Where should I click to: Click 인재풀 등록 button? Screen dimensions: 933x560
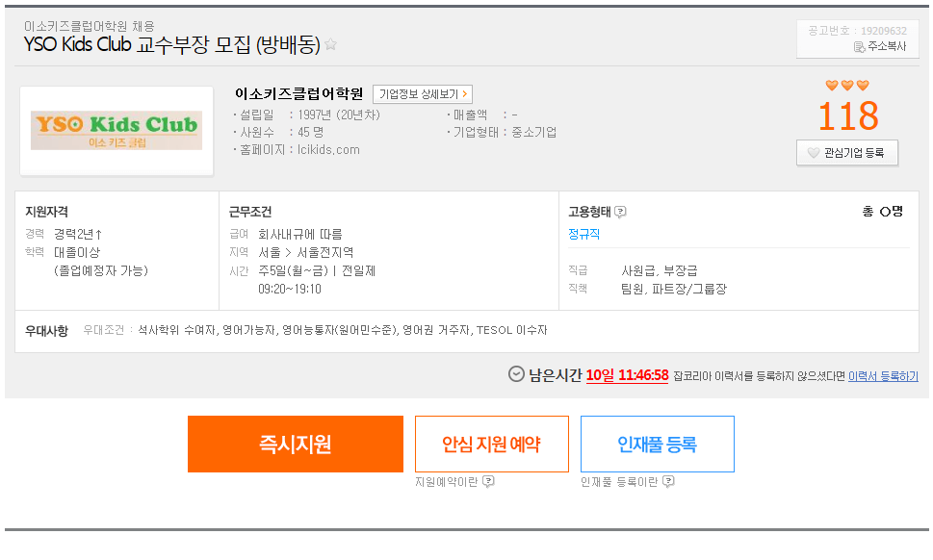tap(657, 445)
